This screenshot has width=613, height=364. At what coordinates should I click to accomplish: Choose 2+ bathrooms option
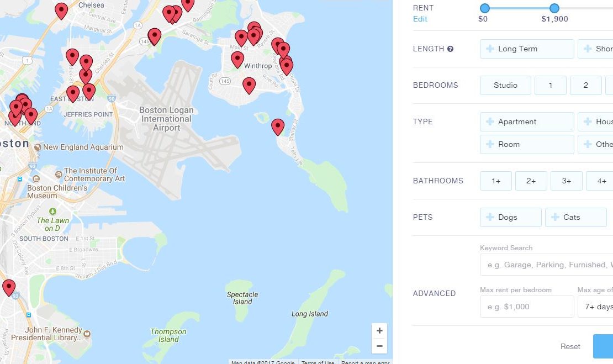point(531,181)
